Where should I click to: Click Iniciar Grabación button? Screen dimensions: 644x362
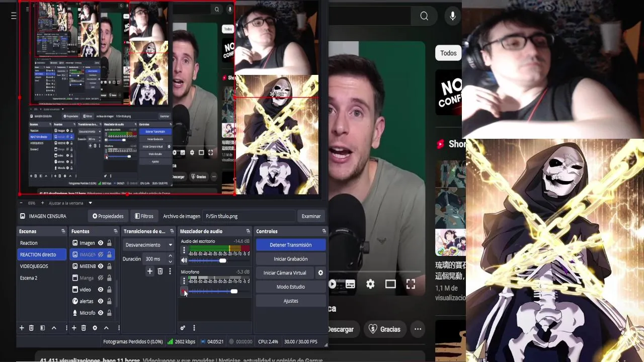click(291, 258)
